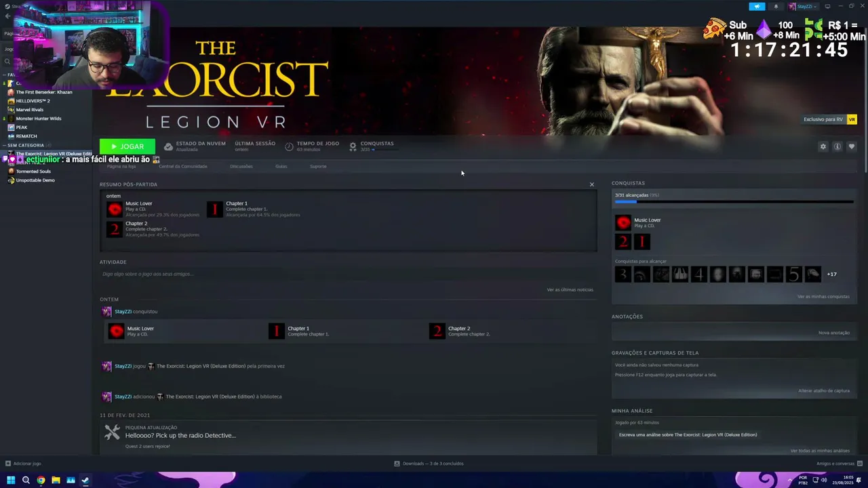Open Ver as minhas conquistas link
The width and height of the screenshot is (868, 488).
click(823, 296)
